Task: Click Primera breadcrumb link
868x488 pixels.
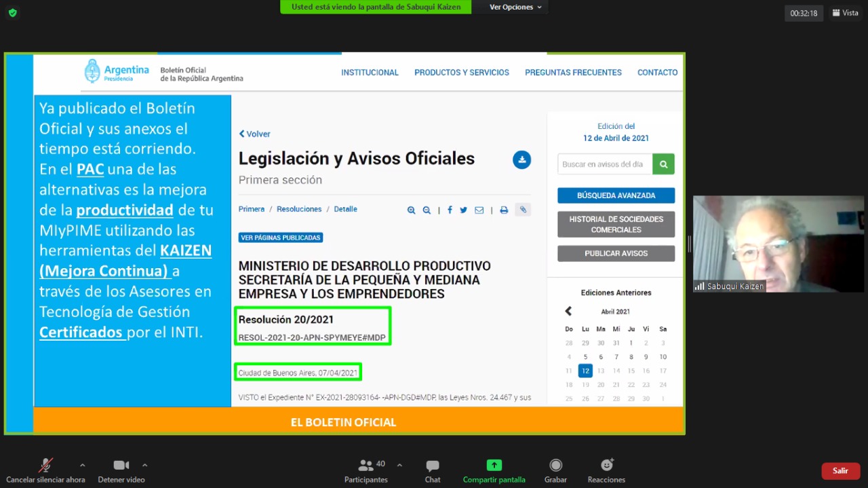Action: pyautogui.click(x=252, y=209)
